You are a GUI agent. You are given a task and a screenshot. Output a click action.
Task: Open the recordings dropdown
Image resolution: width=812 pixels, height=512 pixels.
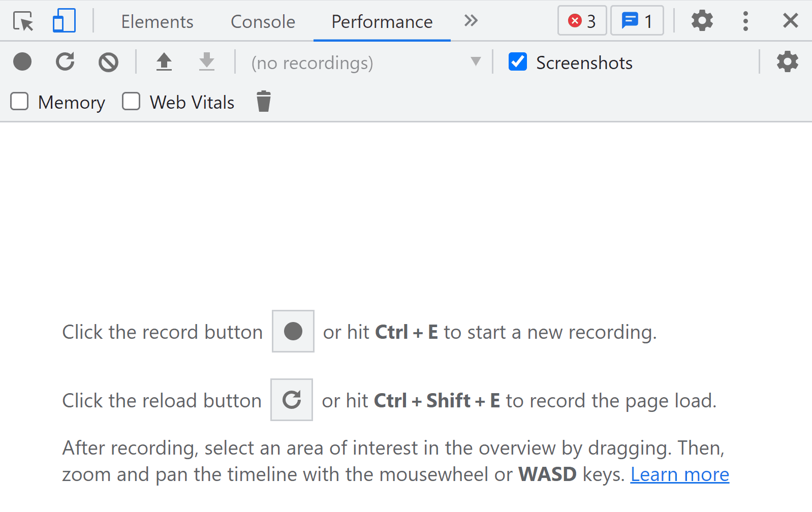point(476,62)
